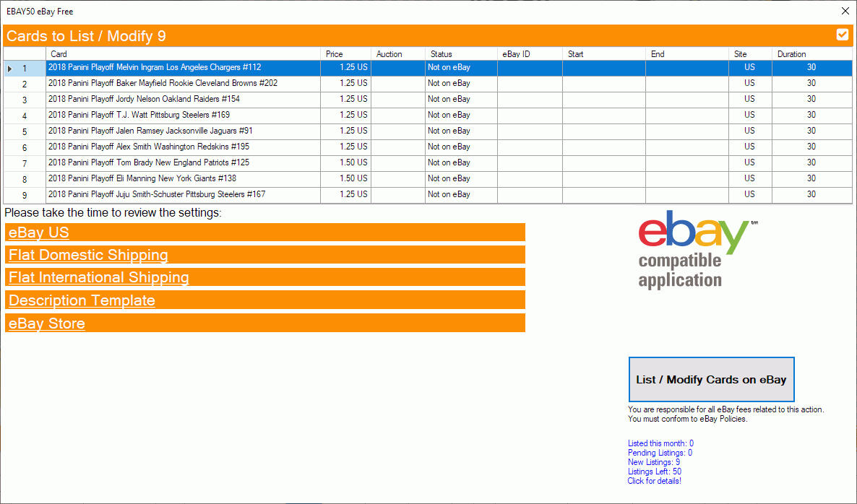Click List / Modify Cards on eBay button
The width and height of the screenshot is (857, 504).
tap(711, 380)
